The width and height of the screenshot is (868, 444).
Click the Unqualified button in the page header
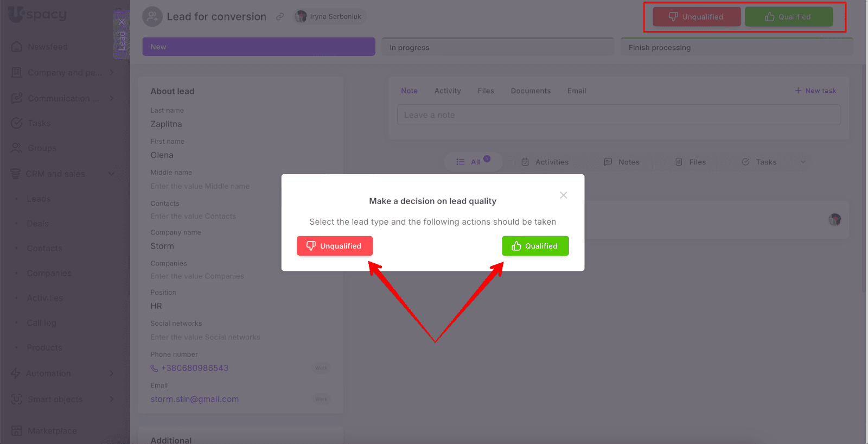tap(697, 17)
